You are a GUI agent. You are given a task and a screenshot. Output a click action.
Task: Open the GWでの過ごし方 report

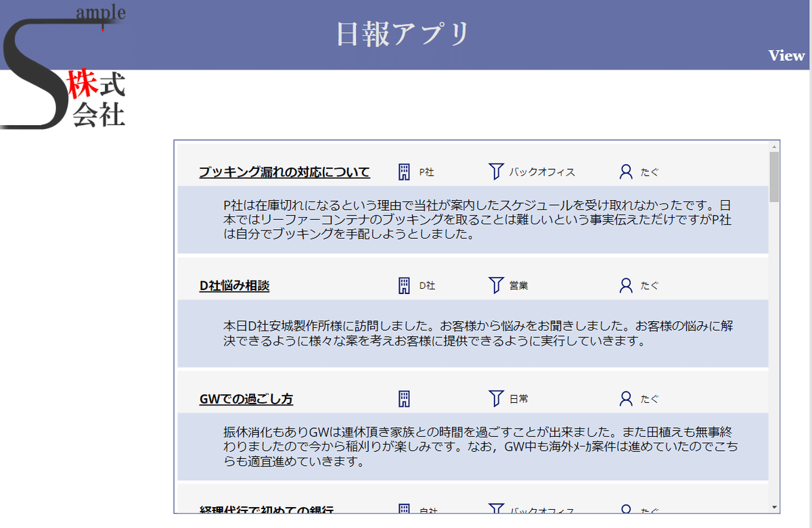tap(245, 399)
